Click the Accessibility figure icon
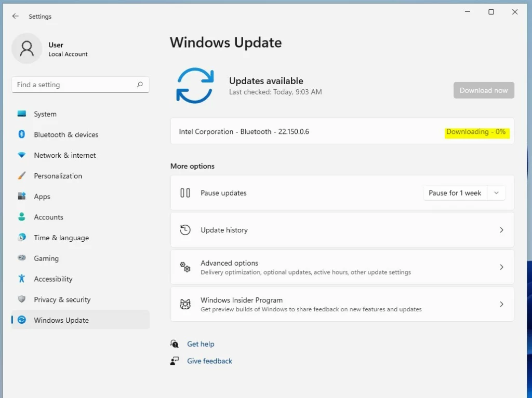The image size is (532, 398). point(22,278)
